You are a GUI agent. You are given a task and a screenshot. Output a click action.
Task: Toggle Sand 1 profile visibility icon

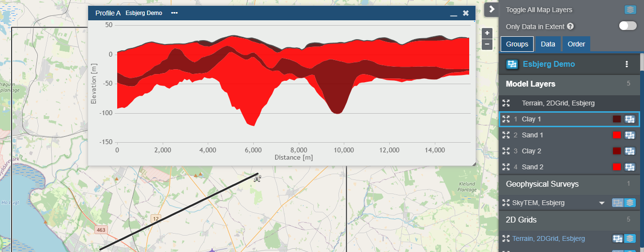(629, 135)
